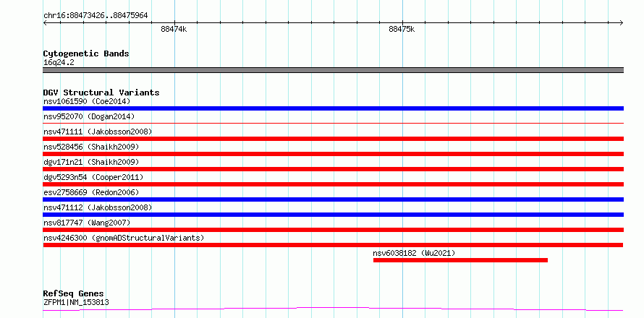Select the red bar for dgv5293n54
The height and width of the screenshot is (318, 644).
(x=333, y=184)
